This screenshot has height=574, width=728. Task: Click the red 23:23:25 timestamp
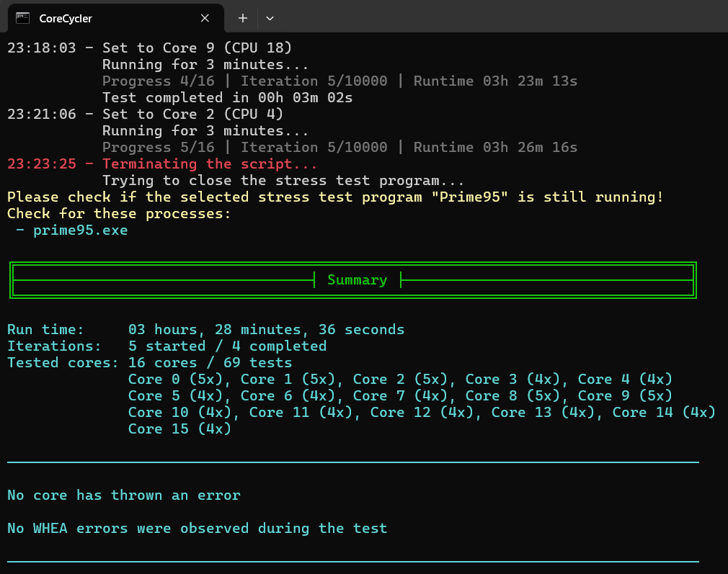pos(42,164)
